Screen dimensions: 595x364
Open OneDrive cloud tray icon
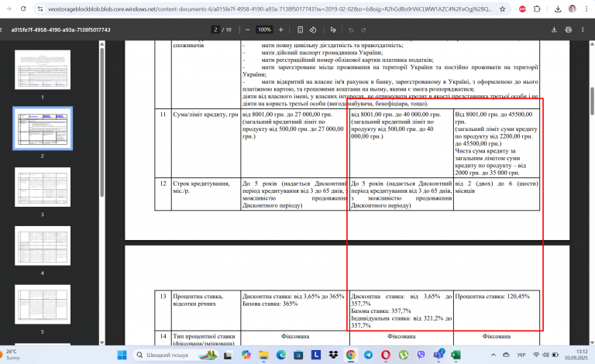click(x=506, y=355)
